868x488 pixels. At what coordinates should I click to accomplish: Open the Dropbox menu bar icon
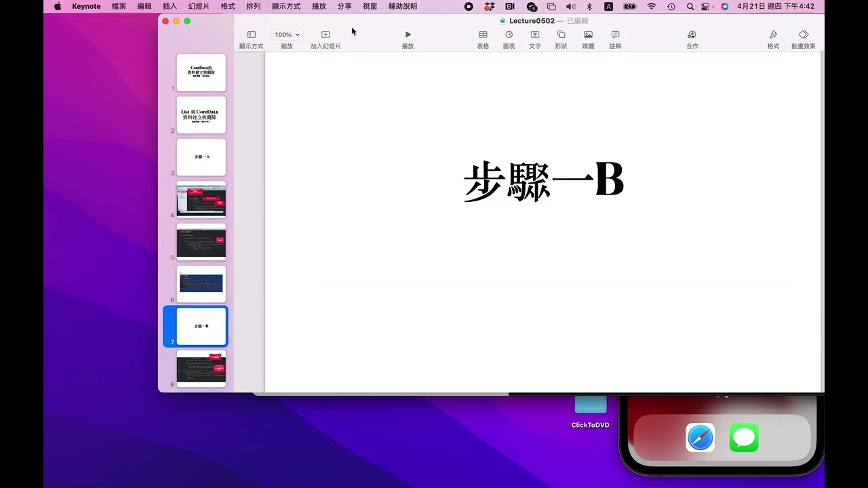coord(490,6)
